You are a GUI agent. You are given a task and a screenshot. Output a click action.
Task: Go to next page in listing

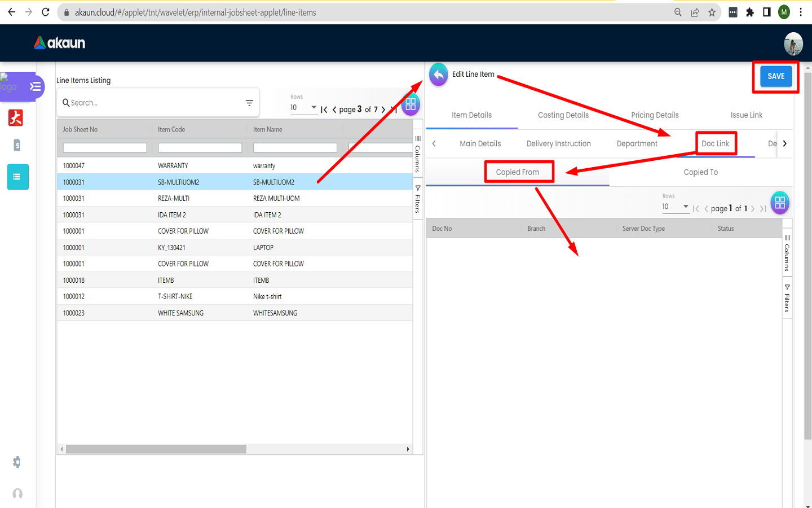[x=383, y=110]
